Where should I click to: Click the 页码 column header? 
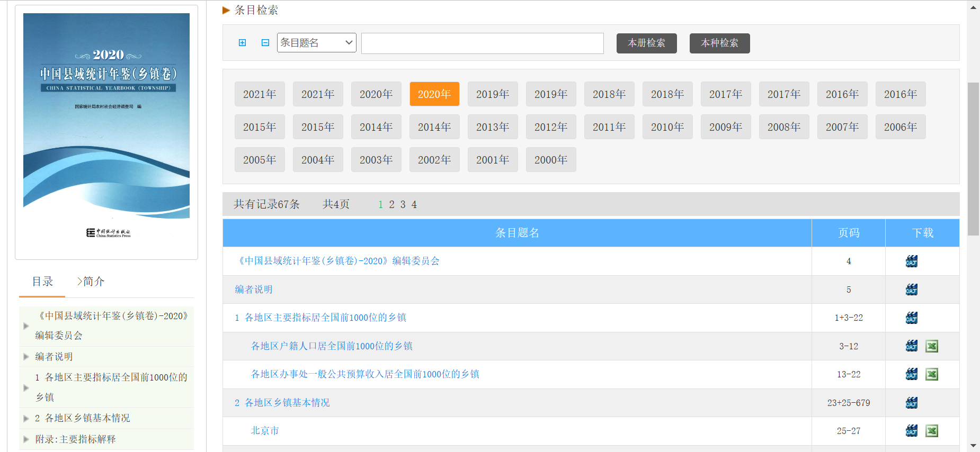click(x=849, y=233)
